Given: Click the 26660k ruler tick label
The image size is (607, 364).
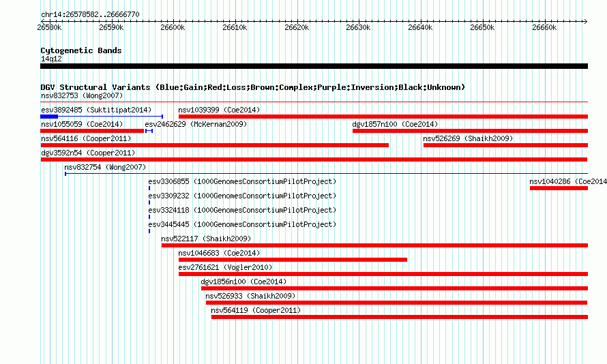Looking at the screenshot, I should [544, 27].
